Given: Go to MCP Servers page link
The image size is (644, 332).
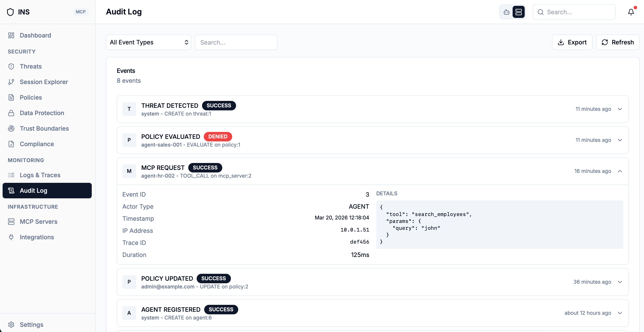Looking at the screenshot, I should pyautogui.click(x=47, y=221).
